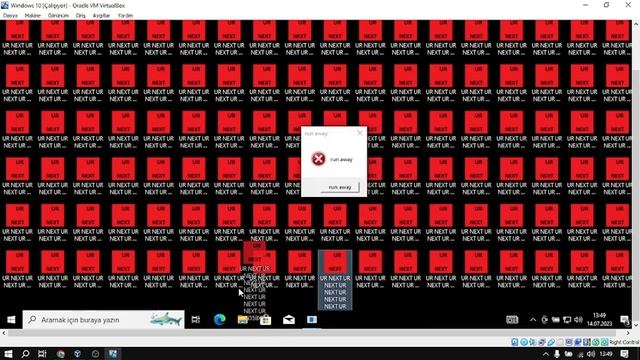
Task: Click the guest clock showing 14.07.2023
Action: point(600,320)
